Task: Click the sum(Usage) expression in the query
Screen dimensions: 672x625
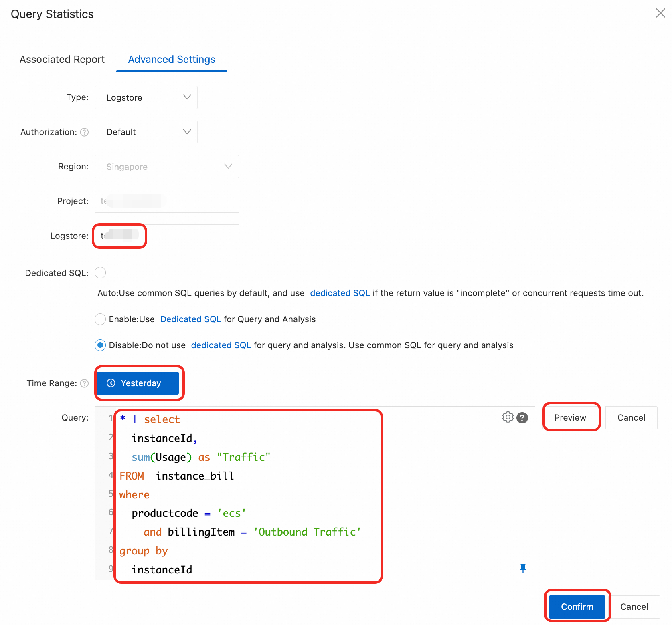Action: pos(162,457)
